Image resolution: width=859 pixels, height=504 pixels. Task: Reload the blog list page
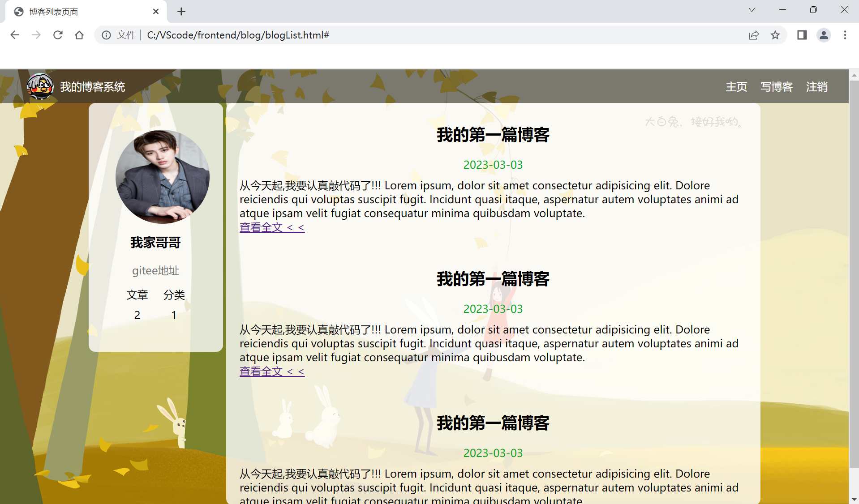tap(58, 35)
